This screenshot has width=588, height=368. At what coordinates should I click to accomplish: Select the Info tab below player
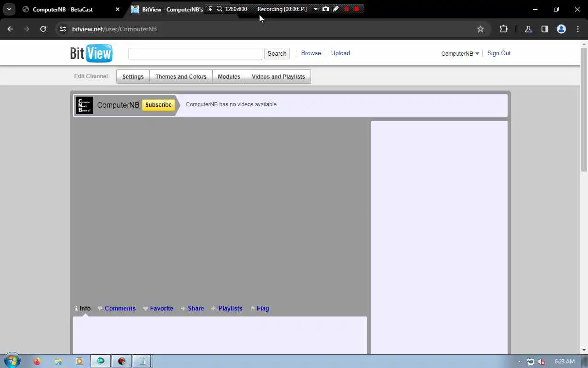(83, 309)
